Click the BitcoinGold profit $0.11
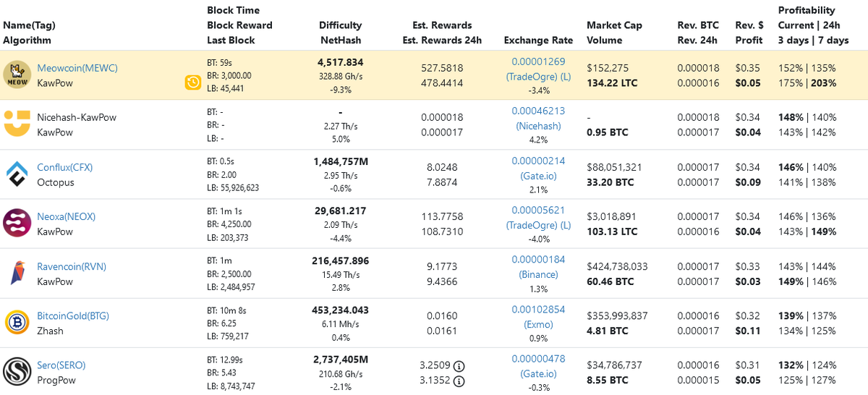 tap(748, 331)
